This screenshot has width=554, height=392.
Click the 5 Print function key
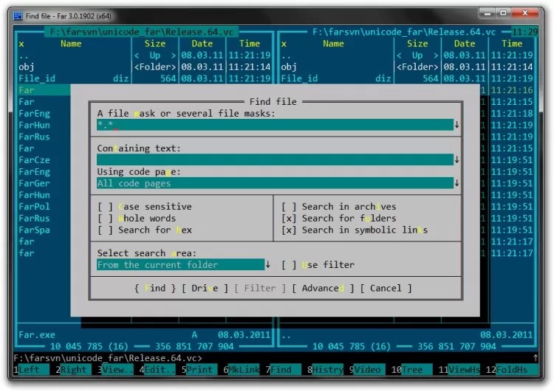point(199,369)
